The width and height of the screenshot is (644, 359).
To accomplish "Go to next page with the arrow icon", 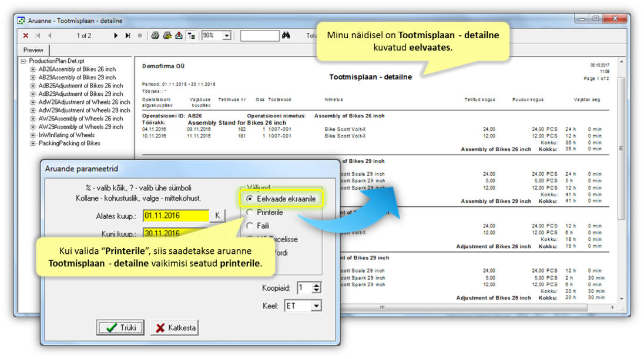I will (x=116, y=36).
